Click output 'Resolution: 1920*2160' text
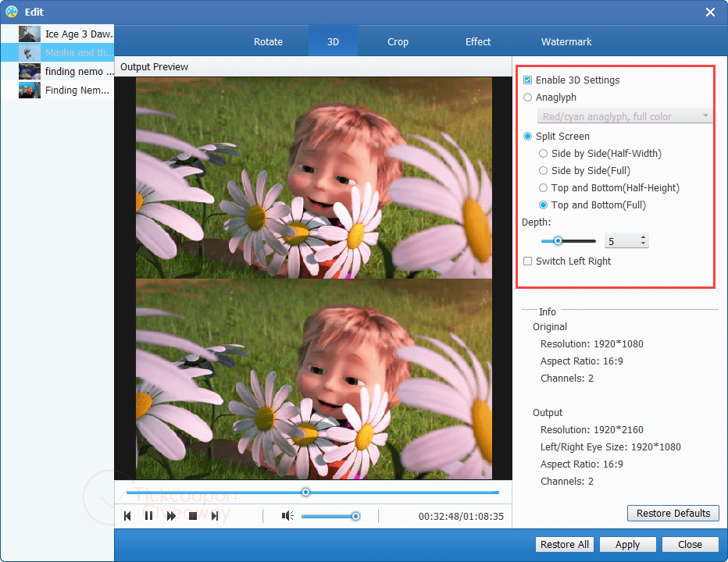This screenshot has height=562, width=728. point(591,430)
